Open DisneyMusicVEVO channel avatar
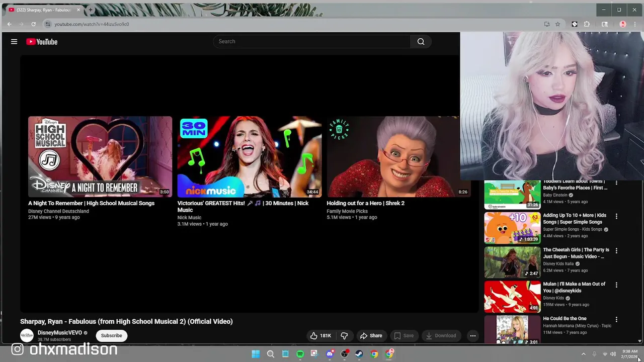644x362 pixels. click(x=27, y=335)
